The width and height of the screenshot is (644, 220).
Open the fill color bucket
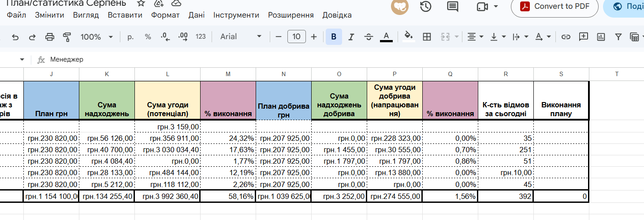click(x=409, y=37)
